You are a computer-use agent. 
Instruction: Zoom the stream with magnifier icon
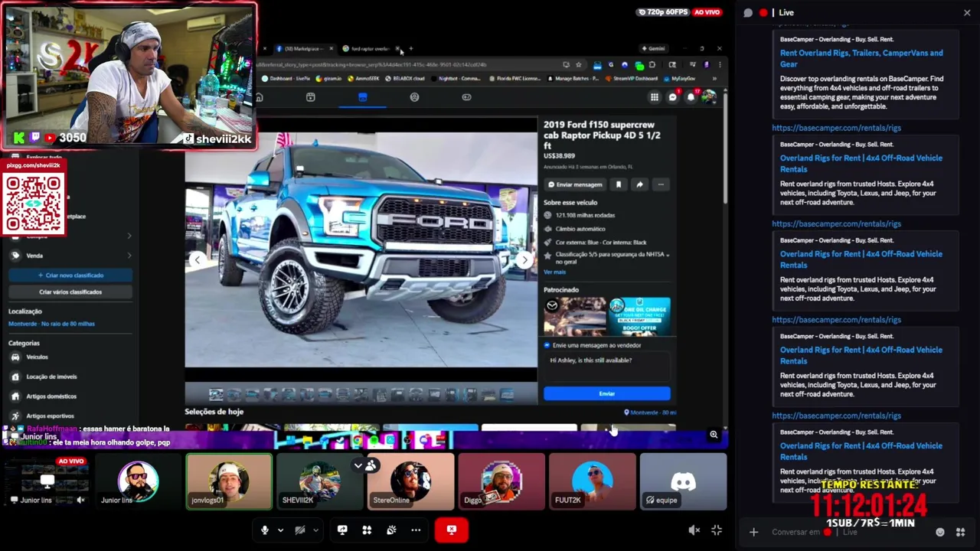[714, 435]
